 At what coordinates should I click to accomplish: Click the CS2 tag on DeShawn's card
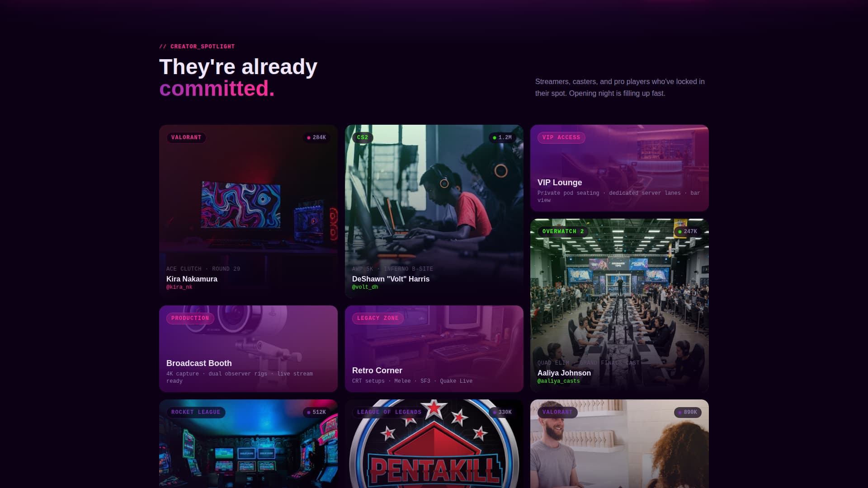coord(363,138)
